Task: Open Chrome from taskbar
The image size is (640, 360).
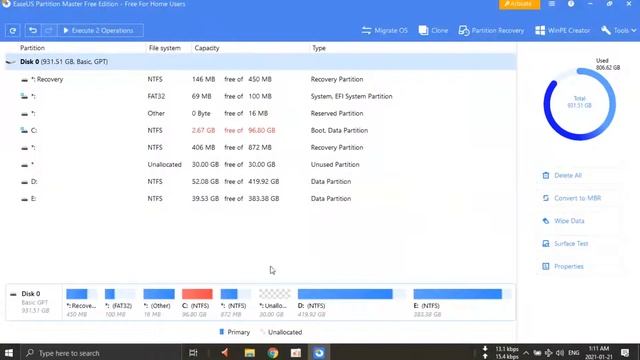Action: [273, 353]
